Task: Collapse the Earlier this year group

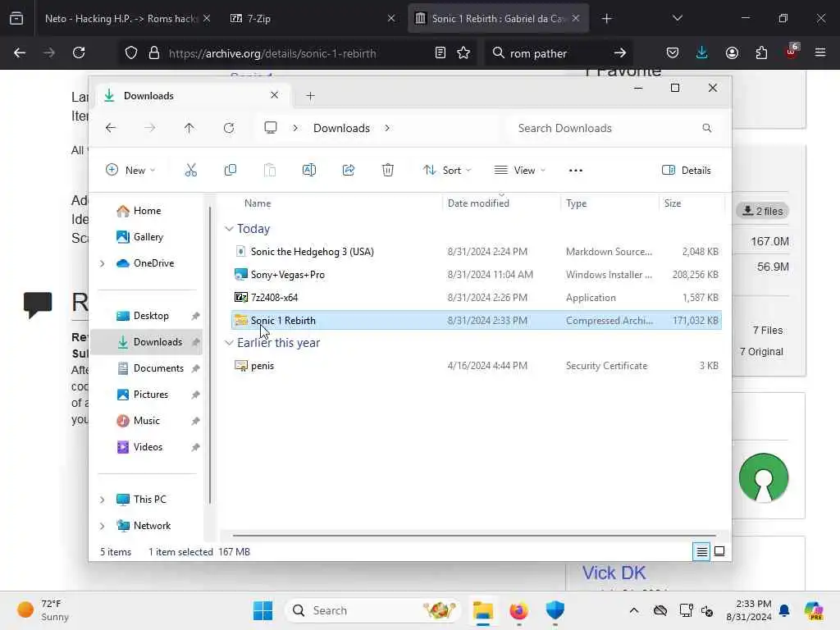Action: click(229, 343)
